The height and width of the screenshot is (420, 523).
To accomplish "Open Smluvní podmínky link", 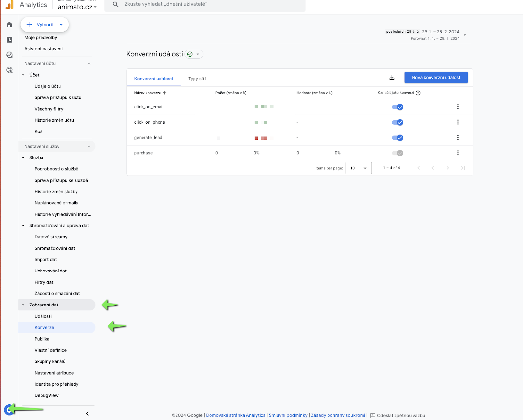I will coord(288,415).
